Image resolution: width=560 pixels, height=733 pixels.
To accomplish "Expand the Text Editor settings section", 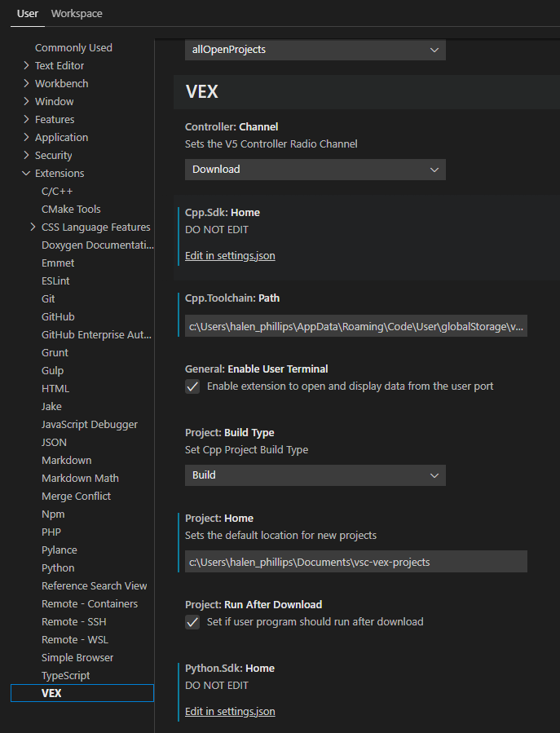I will [26, 66].
